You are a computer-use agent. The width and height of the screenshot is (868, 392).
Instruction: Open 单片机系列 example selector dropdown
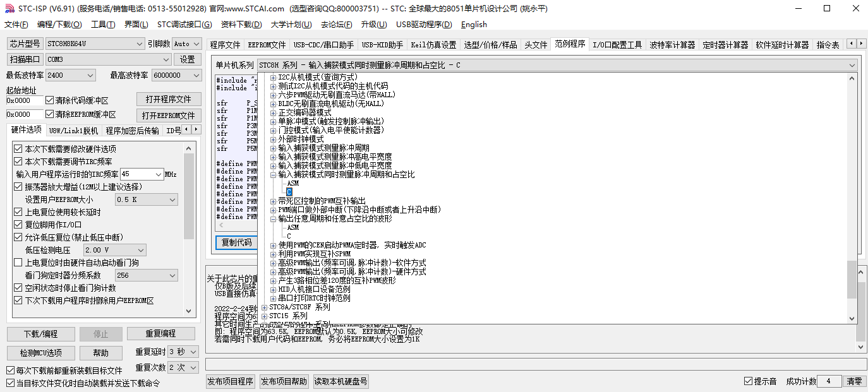557,65
